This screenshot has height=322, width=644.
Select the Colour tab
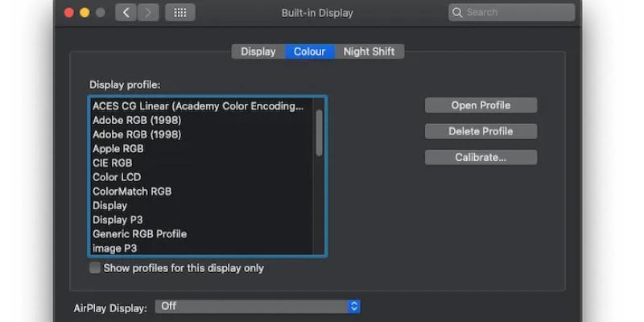[x=310, y=52]
